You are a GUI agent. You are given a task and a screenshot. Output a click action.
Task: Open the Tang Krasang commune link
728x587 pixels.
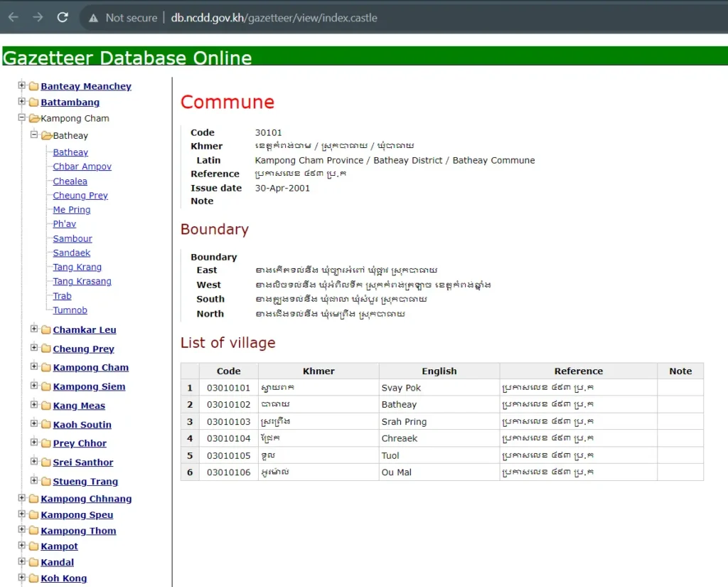click(81, 281)
